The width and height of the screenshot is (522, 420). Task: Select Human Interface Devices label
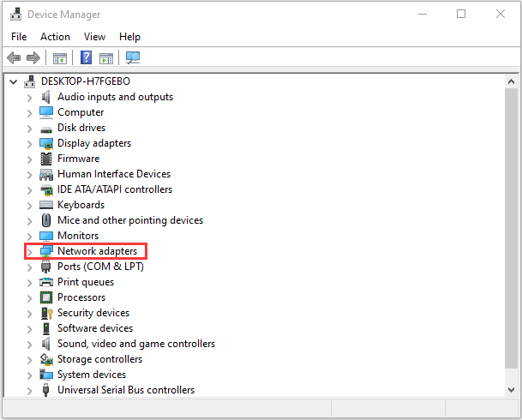click(x=114, y=174)
